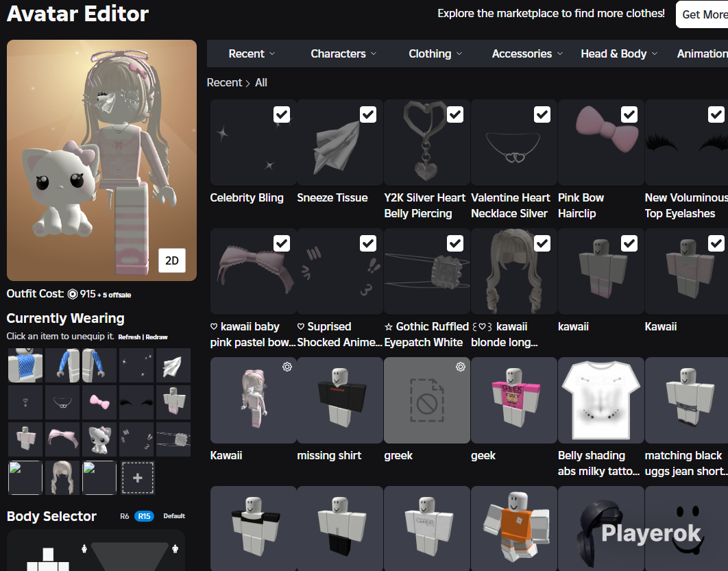Expand the Head & Body dropdown menu

point(620,54)
